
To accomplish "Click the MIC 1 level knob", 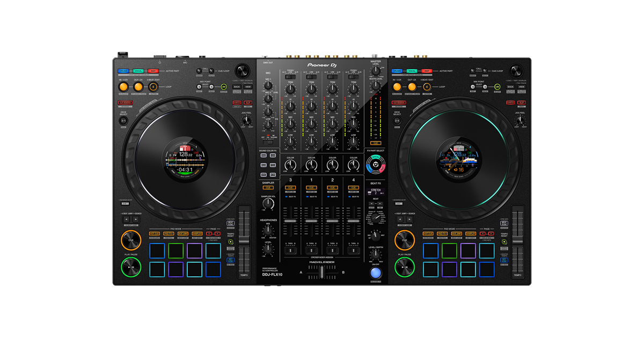I will 269,86.
